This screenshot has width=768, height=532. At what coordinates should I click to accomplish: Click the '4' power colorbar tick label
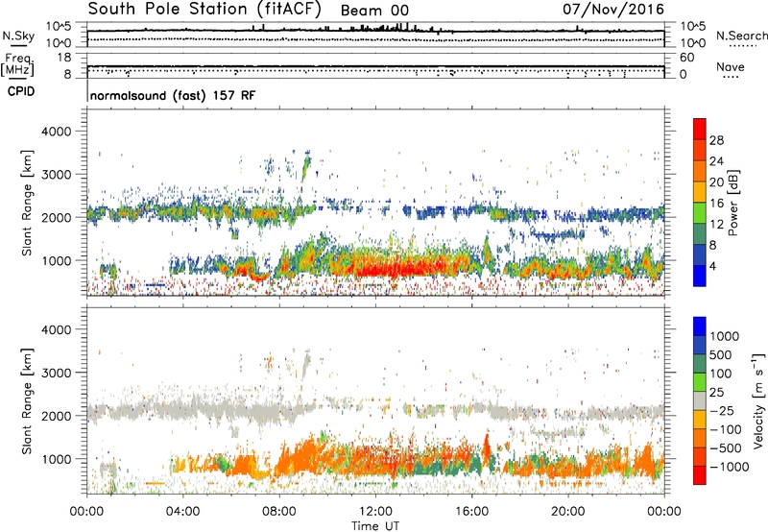(712, 267)
